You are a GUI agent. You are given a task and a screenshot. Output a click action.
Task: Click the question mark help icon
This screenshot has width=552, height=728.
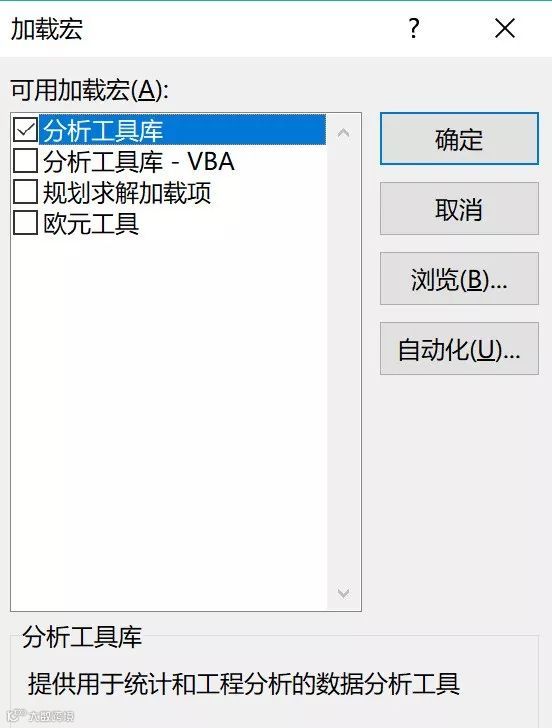(x=414, y=28)
